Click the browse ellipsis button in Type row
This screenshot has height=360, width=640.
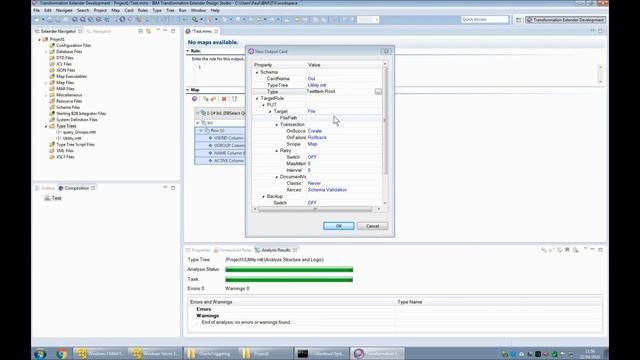coord(378,91)
